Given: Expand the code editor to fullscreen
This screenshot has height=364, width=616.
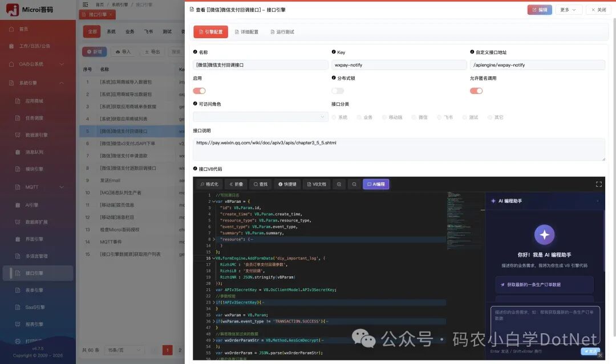Looking at the screenshot, I should [x=598, y=184].
